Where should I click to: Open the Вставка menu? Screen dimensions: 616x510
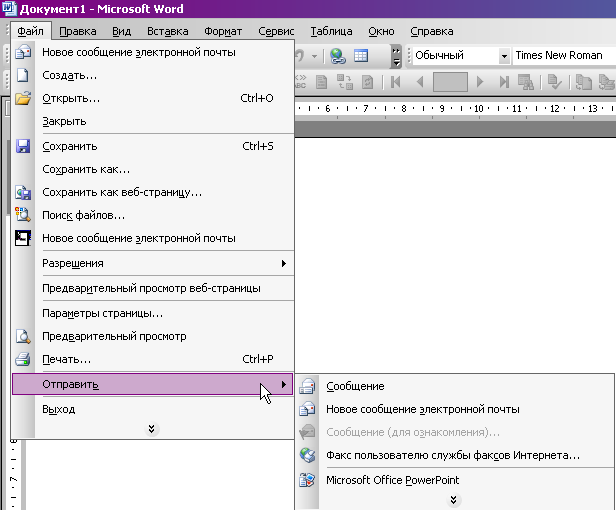click(x=168, y=31)
